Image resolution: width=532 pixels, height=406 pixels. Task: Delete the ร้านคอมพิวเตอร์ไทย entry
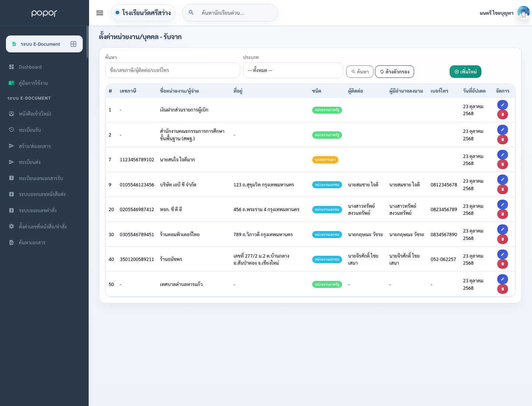click(x=502, y=239)
